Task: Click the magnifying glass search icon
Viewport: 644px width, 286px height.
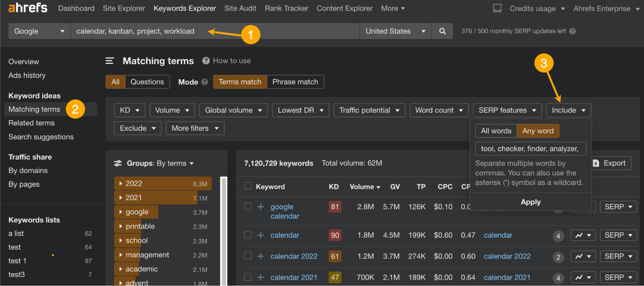Action: (442, 31)
